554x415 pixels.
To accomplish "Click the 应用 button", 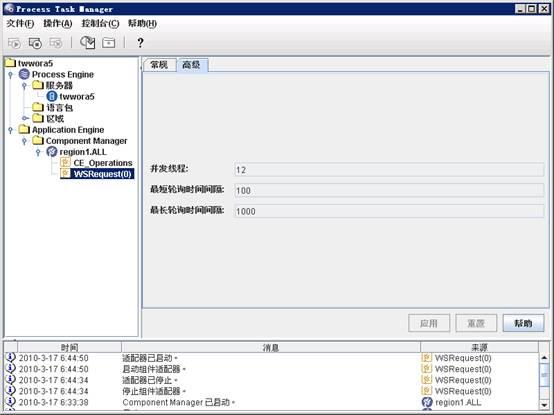I will coord(429,323).
